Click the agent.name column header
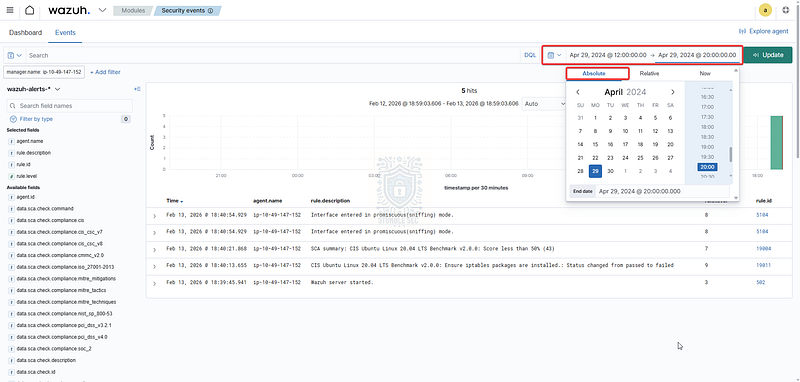Screen dimensions: 800x382 click(x=267, y=201)
